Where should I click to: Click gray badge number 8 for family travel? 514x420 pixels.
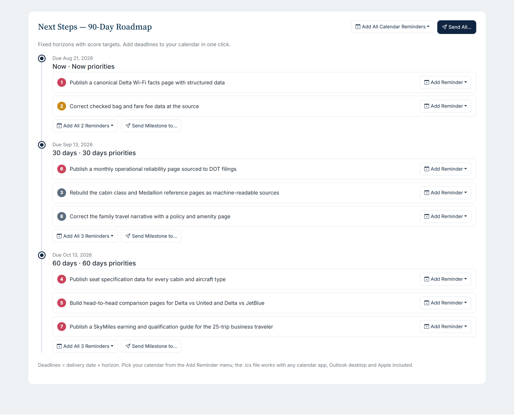(x=62, y=217)
